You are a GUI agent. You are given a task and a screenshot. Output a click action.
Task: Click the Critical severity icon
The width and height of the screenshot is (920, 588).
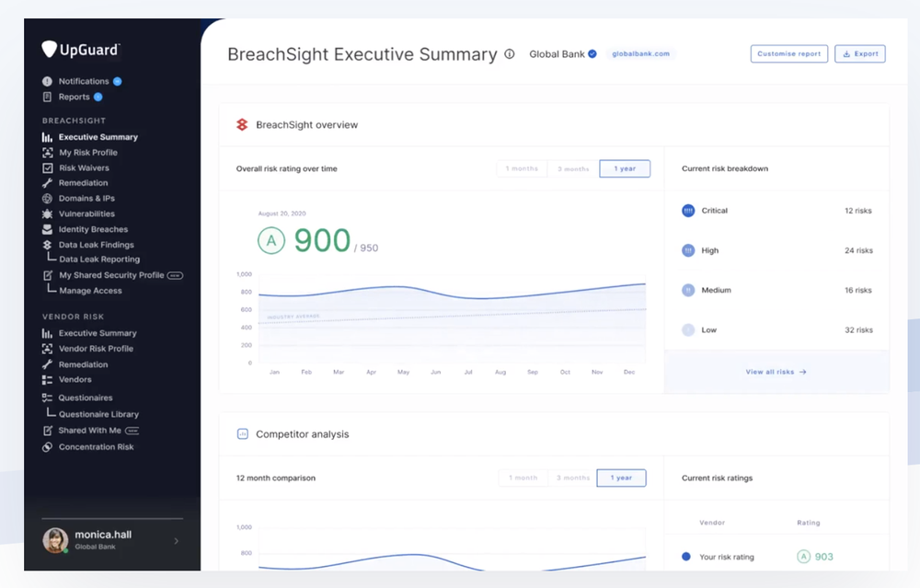[x=688, y=211]
